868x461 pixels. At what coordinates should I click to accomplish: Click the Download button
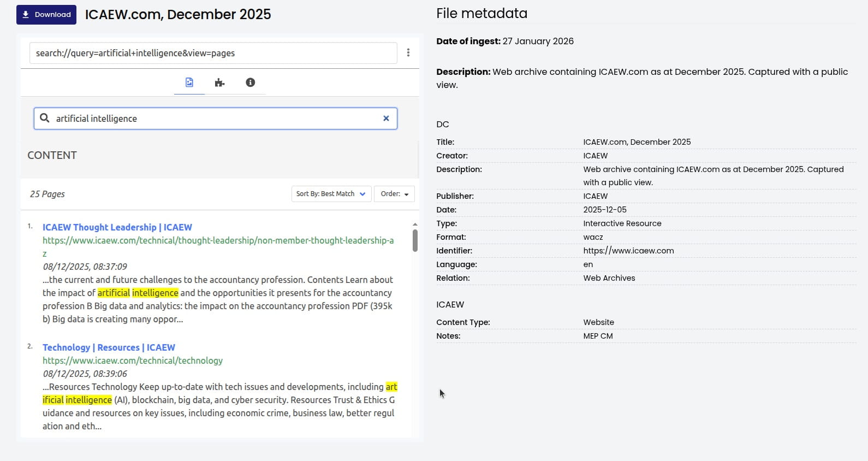[x=46, y=15]
